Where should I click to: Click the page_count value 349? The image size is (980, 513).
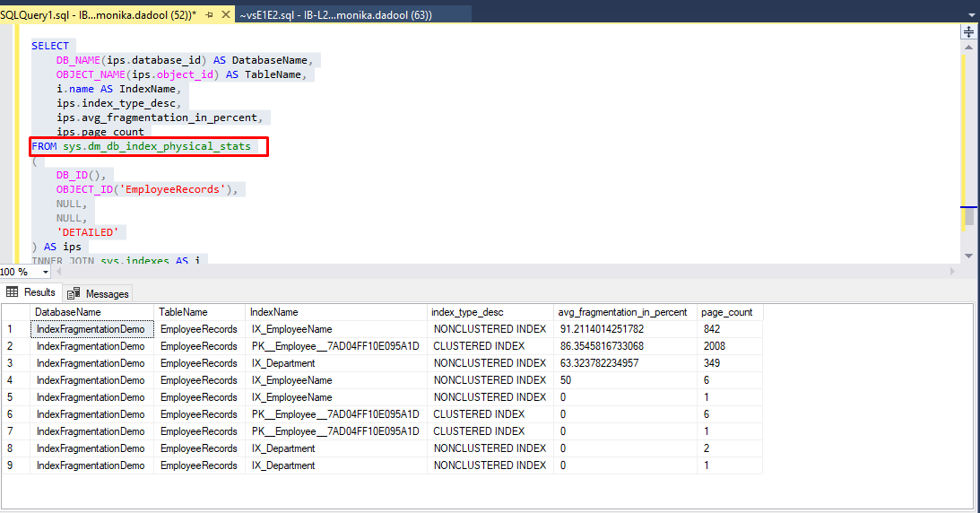click(711, 363)
